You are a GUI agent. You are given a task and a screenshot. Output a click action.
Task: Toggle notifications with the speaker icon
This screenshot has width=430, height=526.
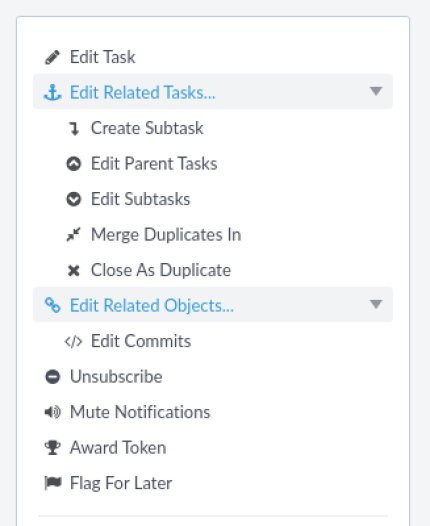click(52, 412)
